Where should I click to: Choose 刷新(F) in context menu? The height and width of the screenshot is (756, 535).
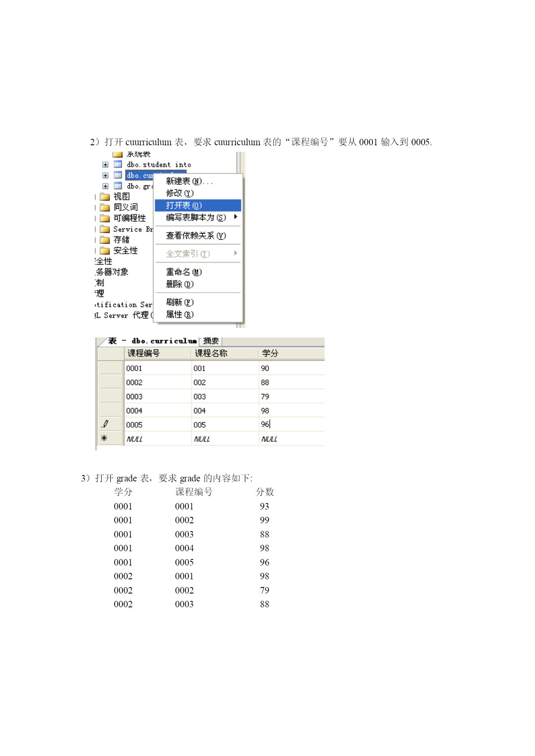[x=198, y=302]
